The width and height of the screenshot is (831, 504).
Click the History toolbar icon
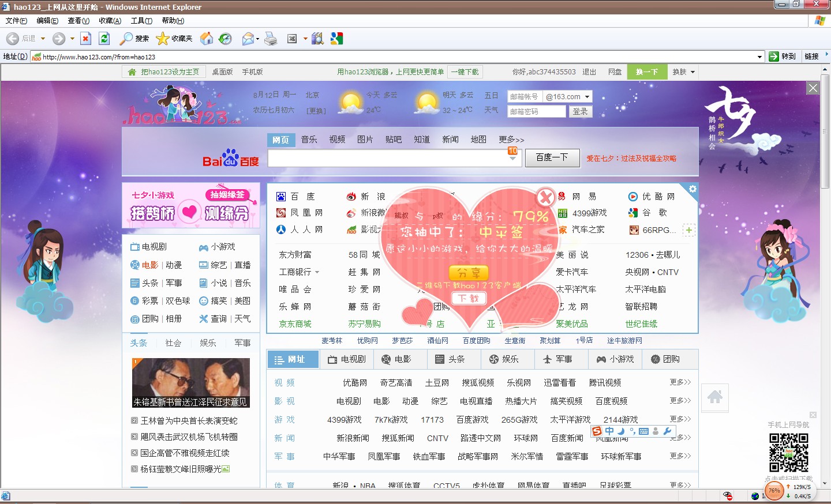click(x=225, y=39)
